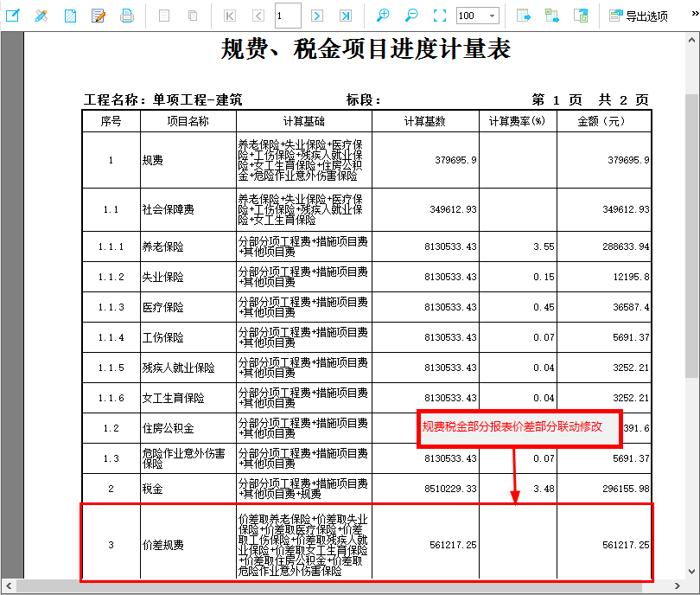
Task: Zoom out with the magnifier minus icon
Action: coord(411,16)
